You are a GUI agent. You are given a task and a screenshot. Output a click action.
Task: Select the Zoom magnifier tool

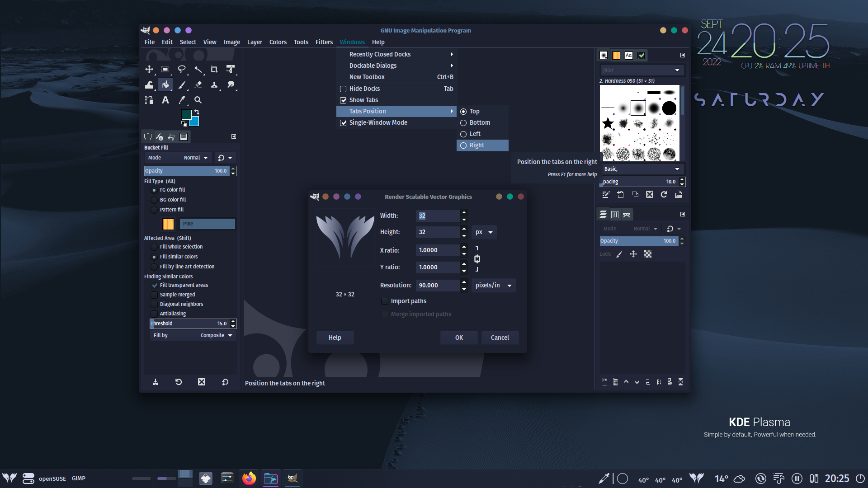(x=198, y=100)
